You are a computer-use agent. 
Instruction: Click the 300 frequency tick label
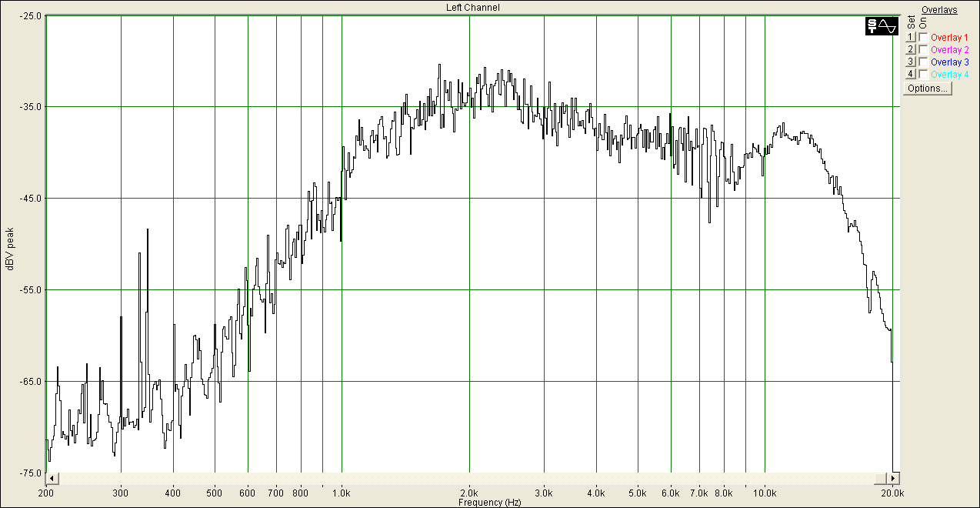(x=121, y=492)
